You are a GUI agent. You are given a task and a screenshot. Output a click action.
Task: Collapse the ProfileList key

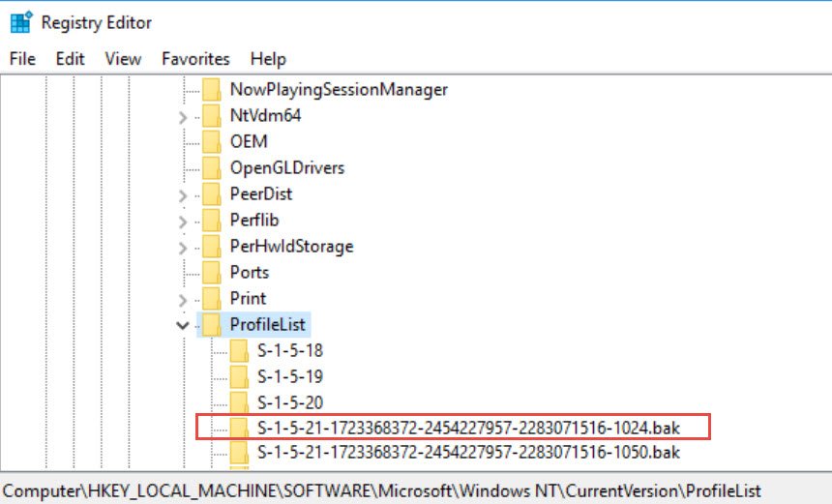183,325
